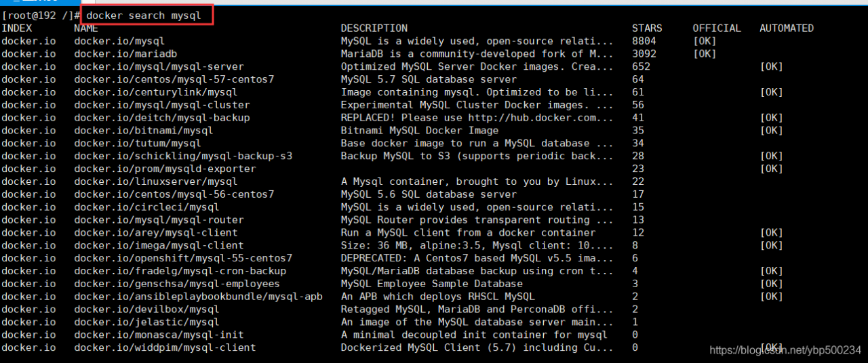Click the 'docker search mysql' command text
This screenshot has width=868, height=363.
pyautogui.click(x=144, y=15)
